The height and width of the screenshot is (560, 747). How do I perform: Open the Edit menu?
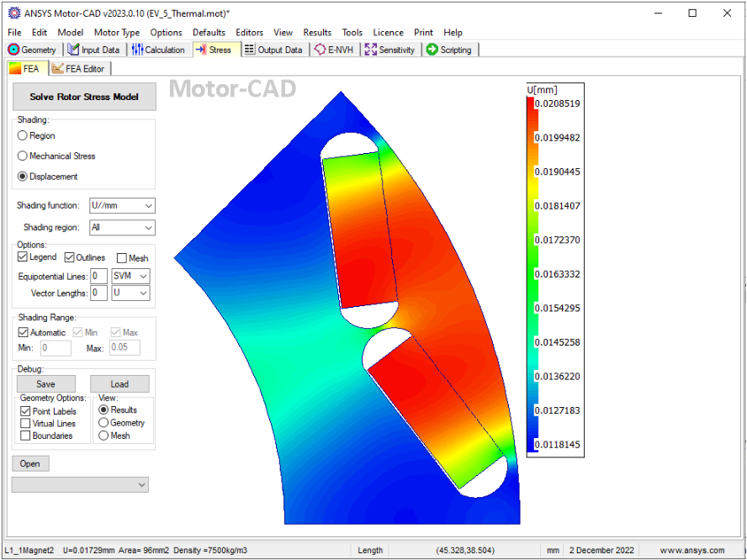(x=39, y=33)
